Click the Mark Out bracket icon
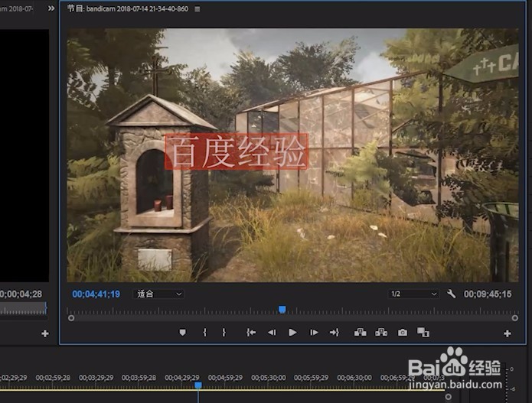The width and height of the screenshot is (532, 403). coord(224,333)
